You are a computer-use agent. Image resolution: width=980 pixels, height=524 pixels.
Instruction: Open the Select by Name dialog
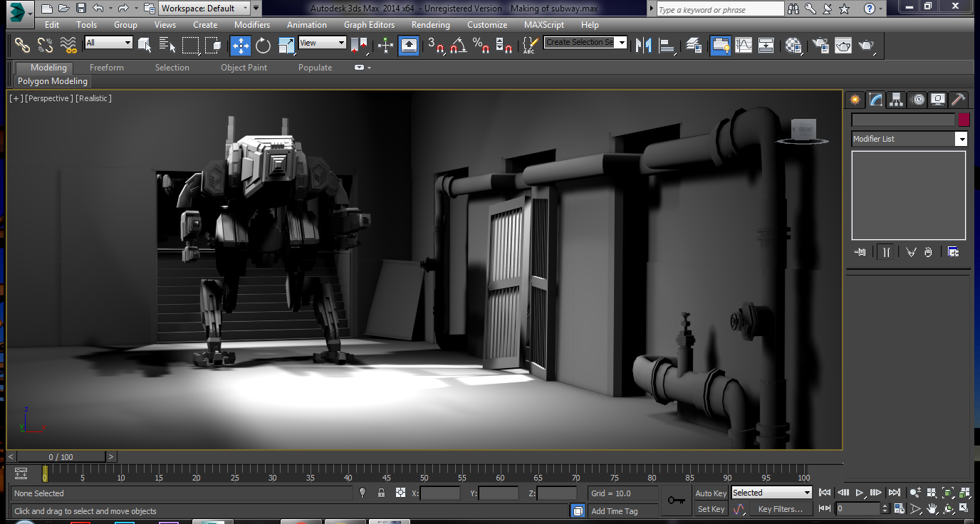[168, 46]
